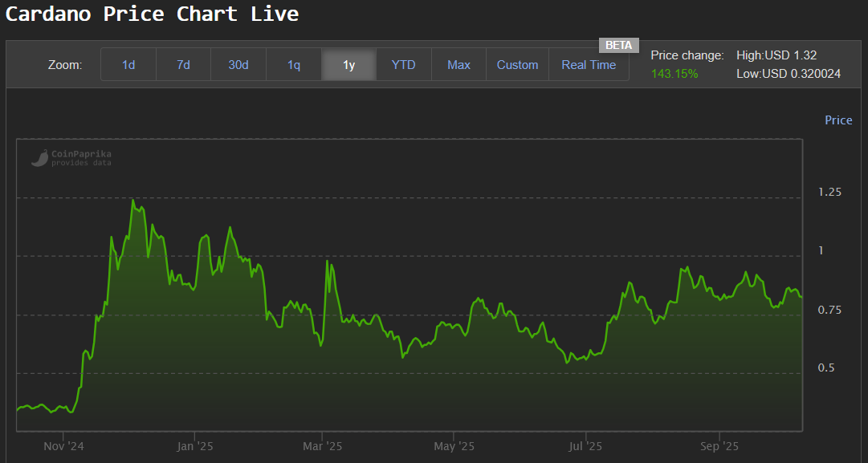
Task: Set chart zoom to 30d
Action: click(238, 65)
